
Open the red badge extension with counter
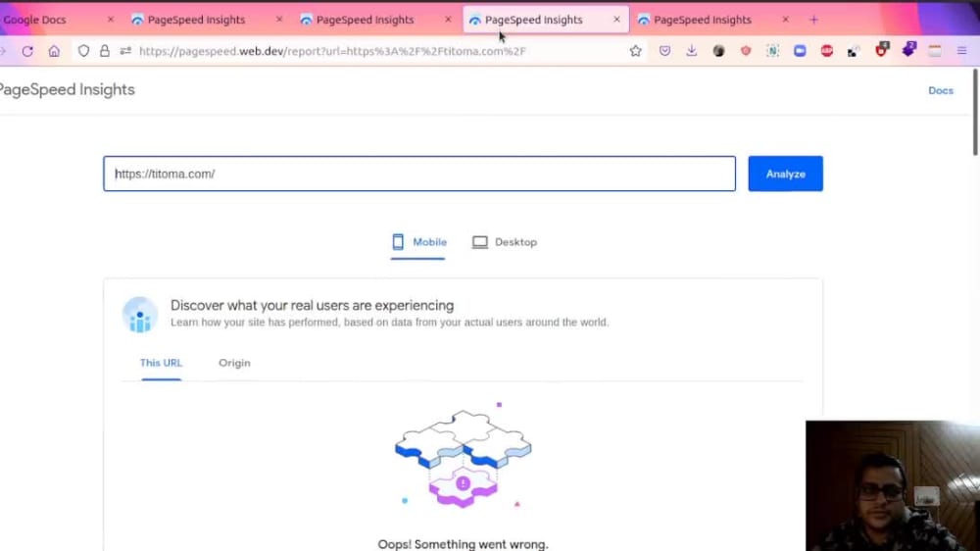coord(881,50)
